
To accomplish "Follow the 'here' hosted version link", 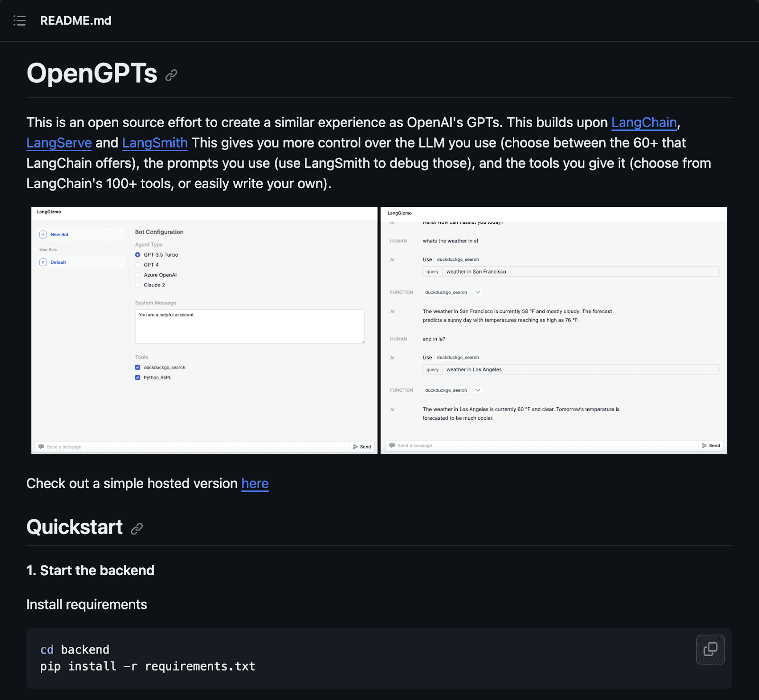I will click(255, 483).
